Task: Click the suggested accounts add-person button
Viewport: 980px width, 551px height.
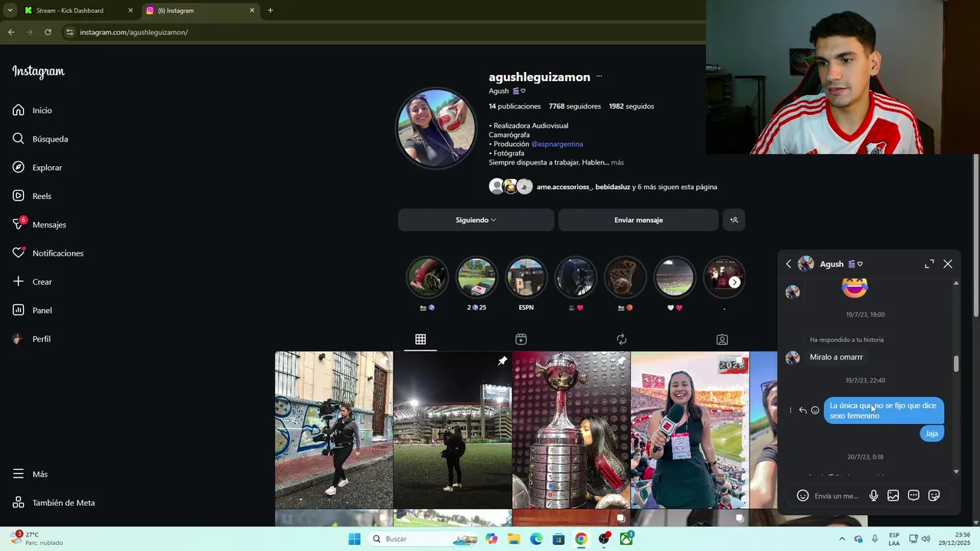Action: click(x=733, y=220)
